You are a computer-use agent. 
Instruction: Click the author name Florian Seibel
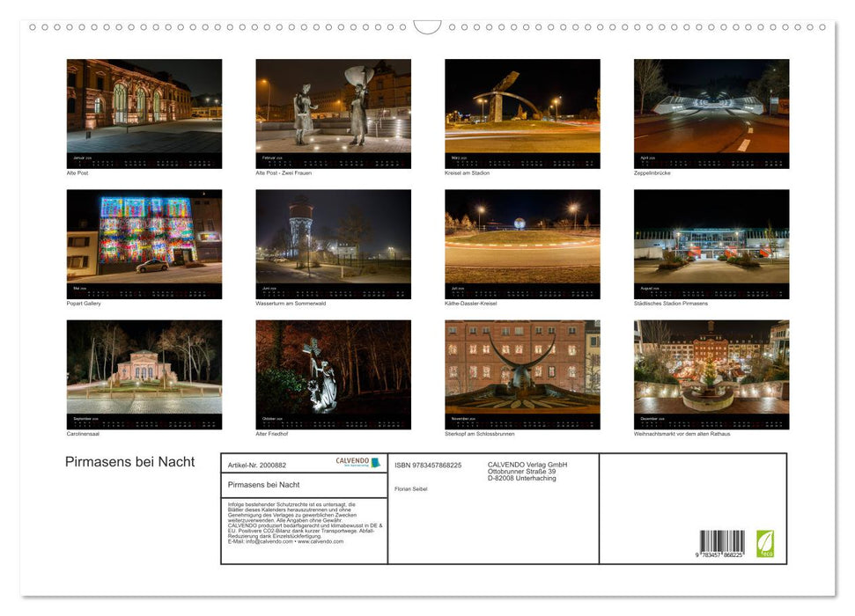(x=411, y=488)
